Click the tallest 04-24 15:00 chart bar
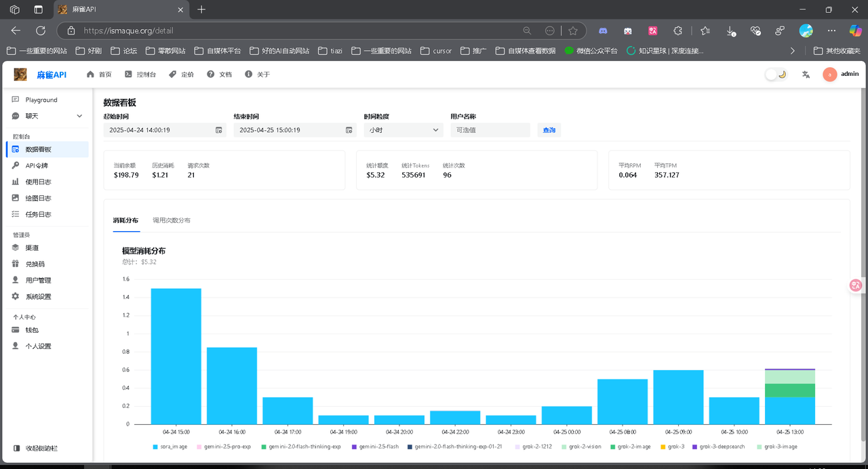The width and height of the screenshot is (868, 469). click(x=176, y=356)
